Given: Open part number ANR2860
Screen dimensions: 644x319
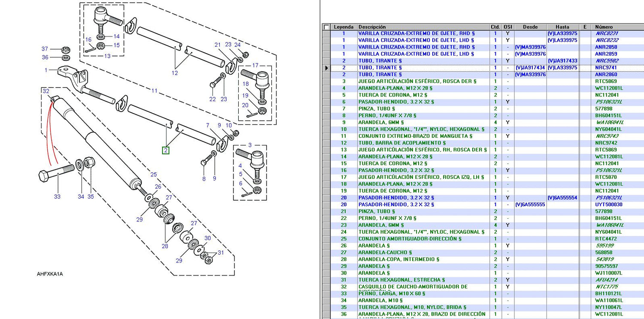Looking at the screenshot, I should [606, 75].
